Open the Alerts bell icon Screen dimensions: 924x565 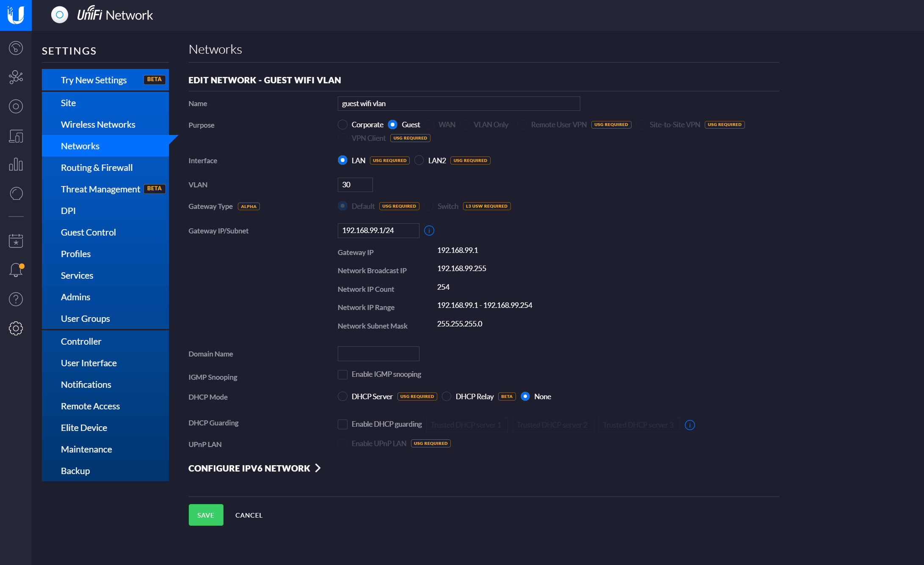16,270
